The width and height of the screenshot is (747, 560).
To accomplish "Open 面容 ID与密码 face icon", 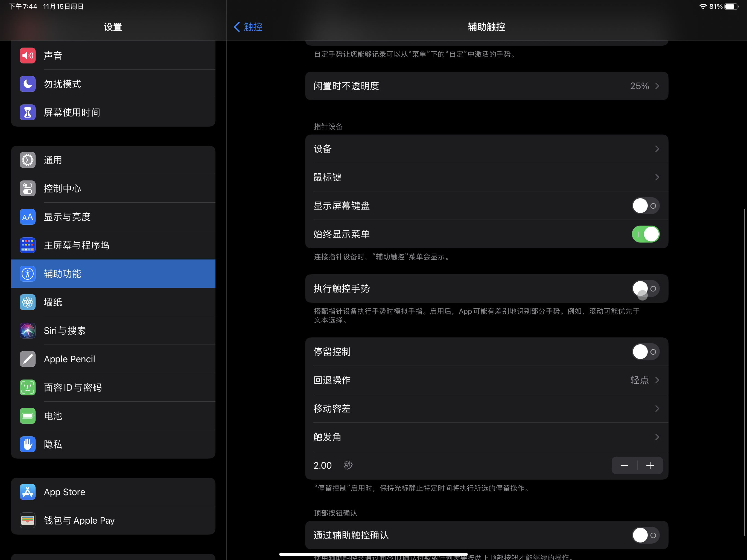I will pyautogui.click(x=27, y=387).
